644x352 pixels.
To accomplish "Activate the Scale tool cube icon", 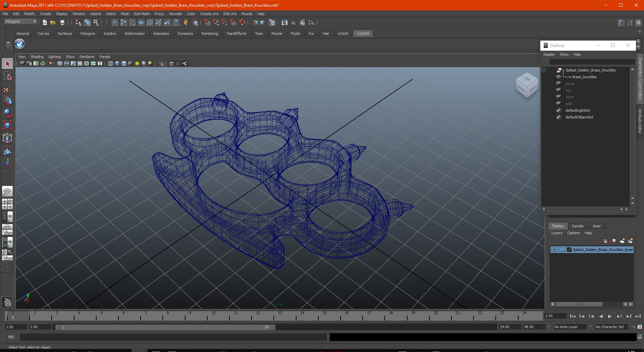I will point(7,126).
